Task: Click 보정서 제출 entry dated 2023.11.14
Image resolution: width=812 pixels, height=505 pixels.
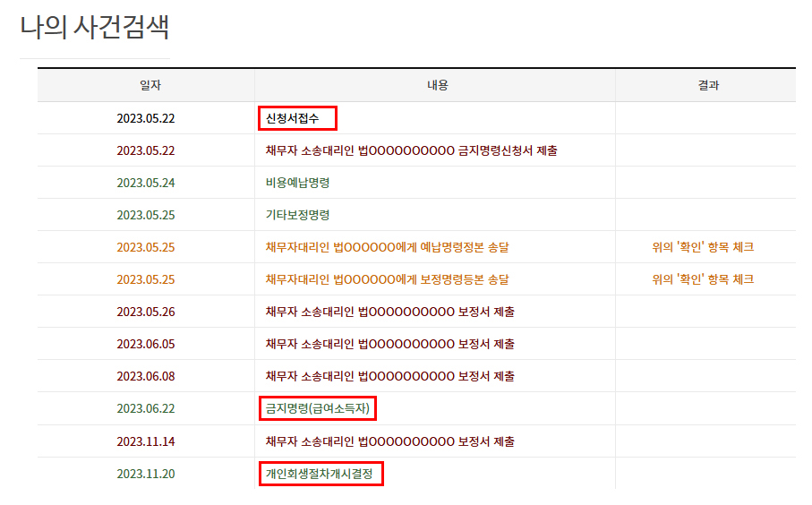Action: 389,441
